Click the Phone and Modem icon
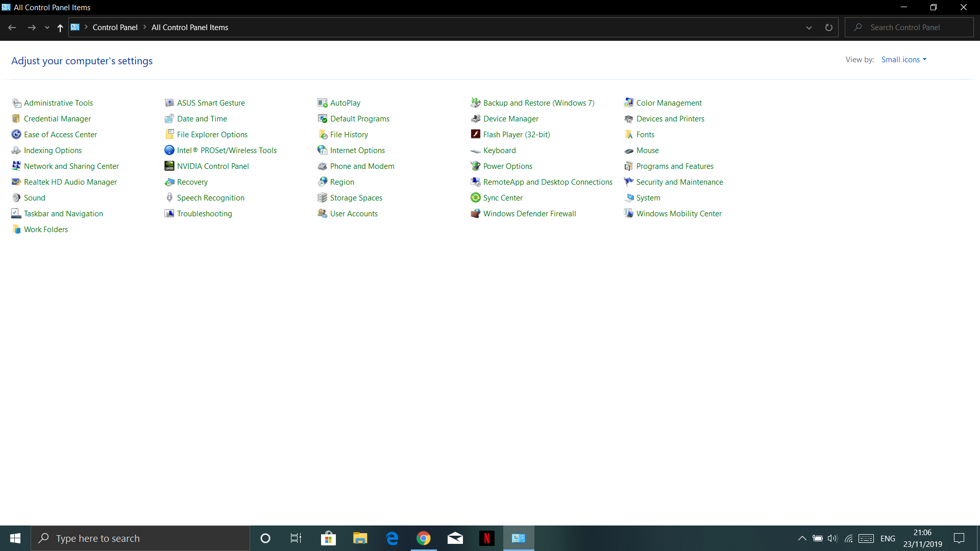Viewport: 980px width, 551px height. [323, 166]
